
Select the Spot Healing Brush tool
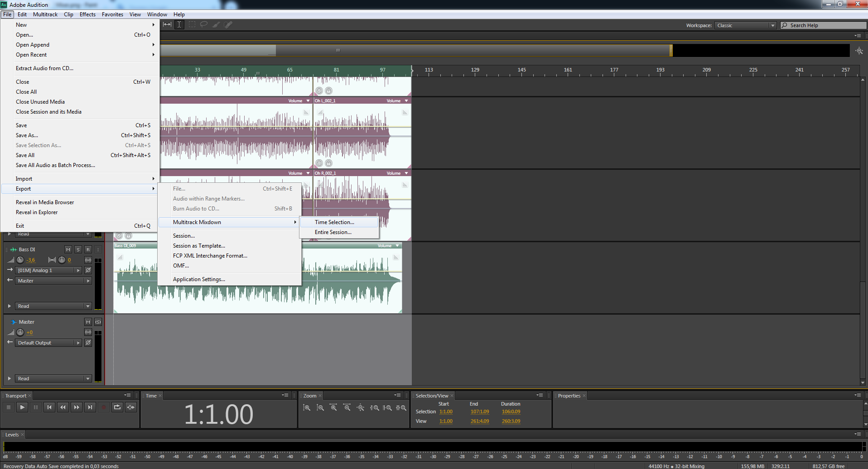[x=228, y=24]
